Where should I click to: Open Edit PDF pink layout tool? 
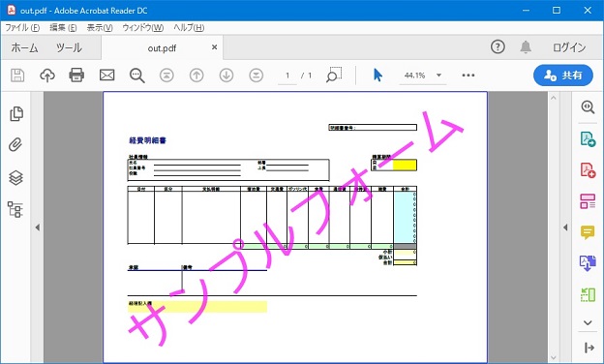(x=588, y=201)
